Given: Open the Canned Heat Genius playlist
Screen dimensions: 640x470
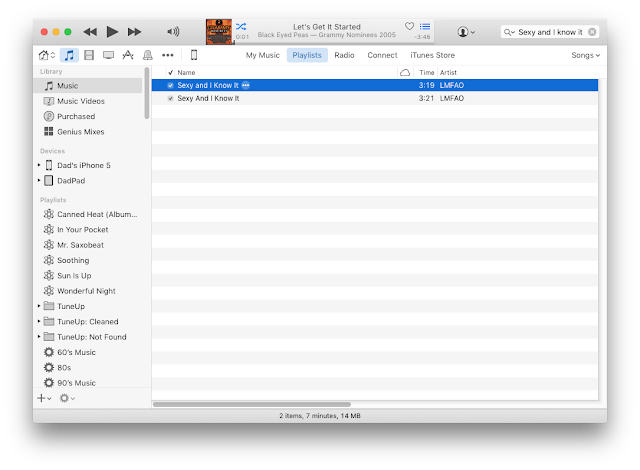Looking at the screenshot, I should pyautogui.click(x=91, y=214).
